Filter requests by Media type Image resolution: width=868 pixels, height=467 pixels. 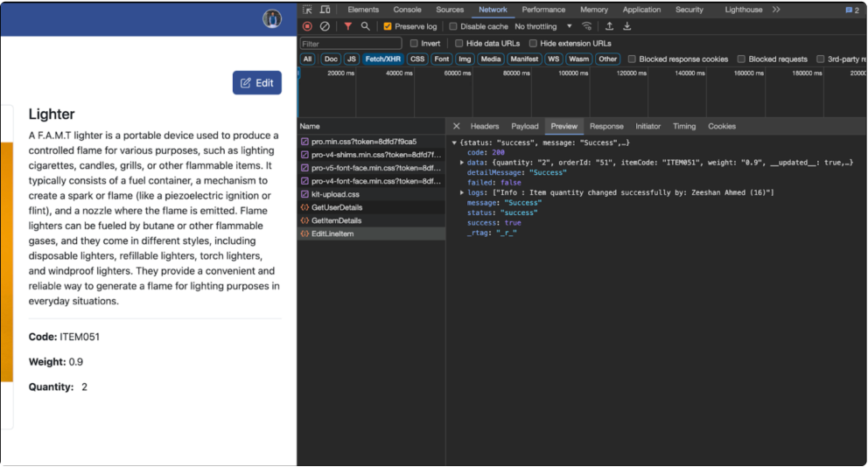coord(491,59)
